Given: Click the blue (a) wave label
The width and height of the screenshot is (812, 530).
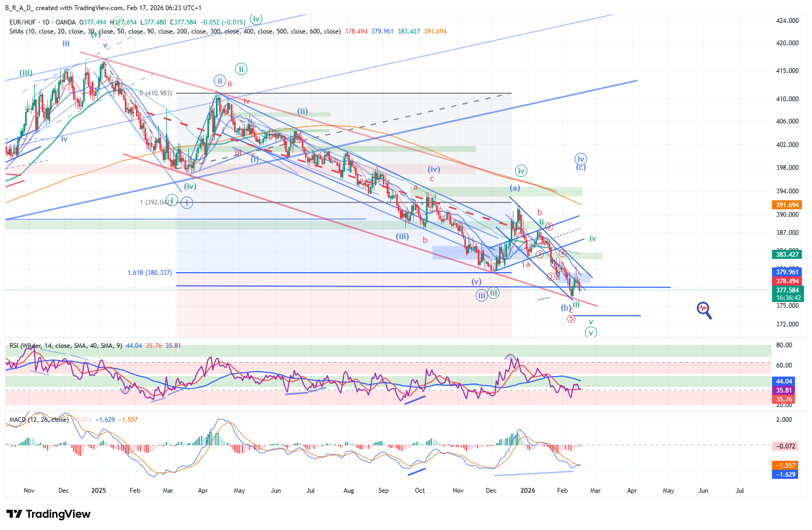Looking at the screenshot, I should point(514,188).
